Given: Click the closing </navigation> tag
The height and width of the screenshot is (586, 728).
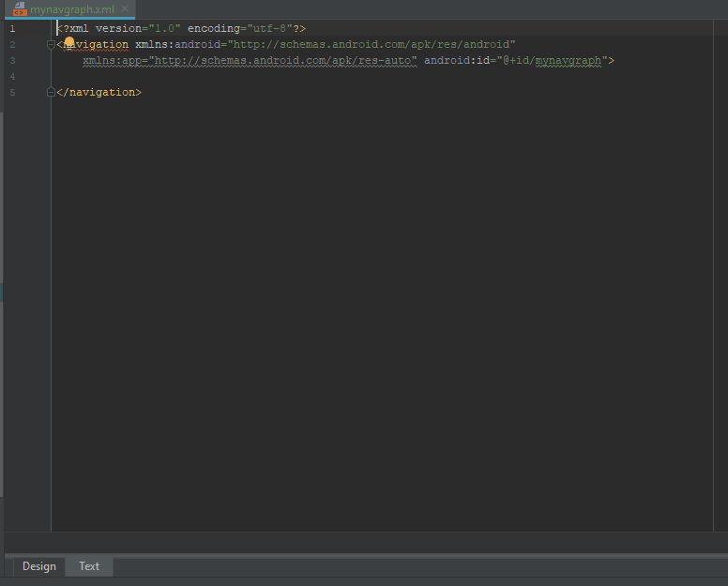Looking at the screenshot, I should [x=99, y=92].
